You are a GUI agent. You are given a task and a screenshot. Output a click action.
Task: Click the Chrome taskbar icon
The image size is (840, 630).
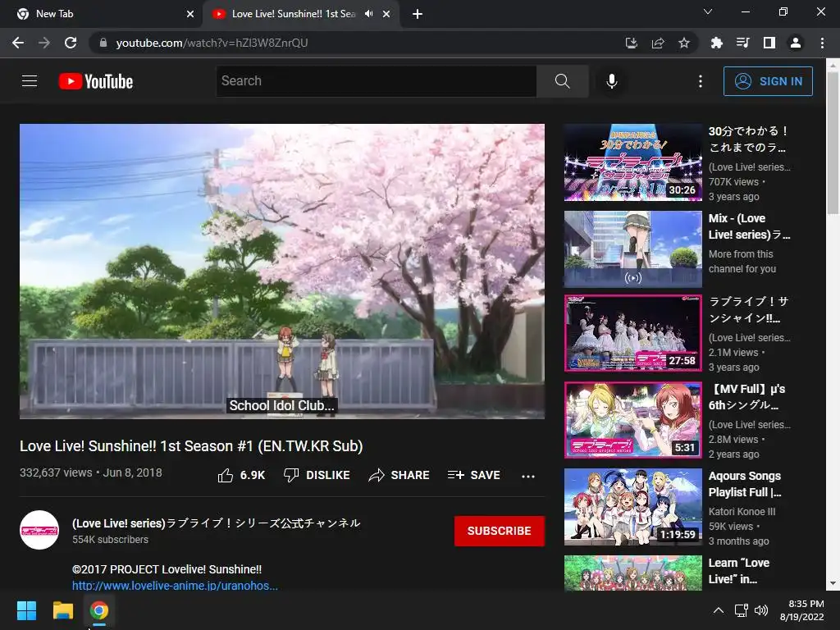[98, 610]
